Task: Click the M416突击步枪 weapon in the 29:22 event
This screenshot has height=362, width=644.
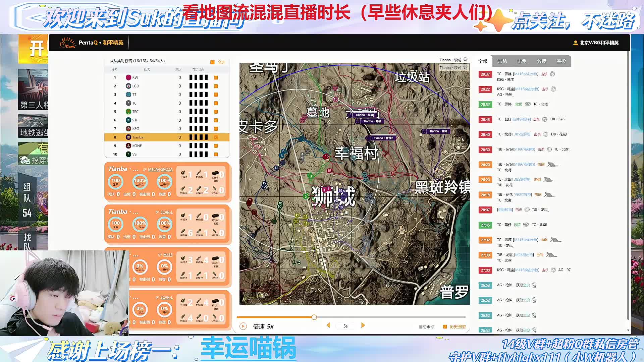Action: (x=527, y=89)
